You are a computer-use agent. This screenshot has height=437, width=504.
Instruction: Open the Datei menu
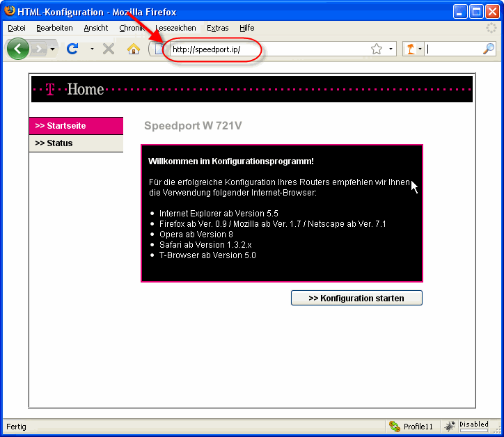(x=17, y=28)
